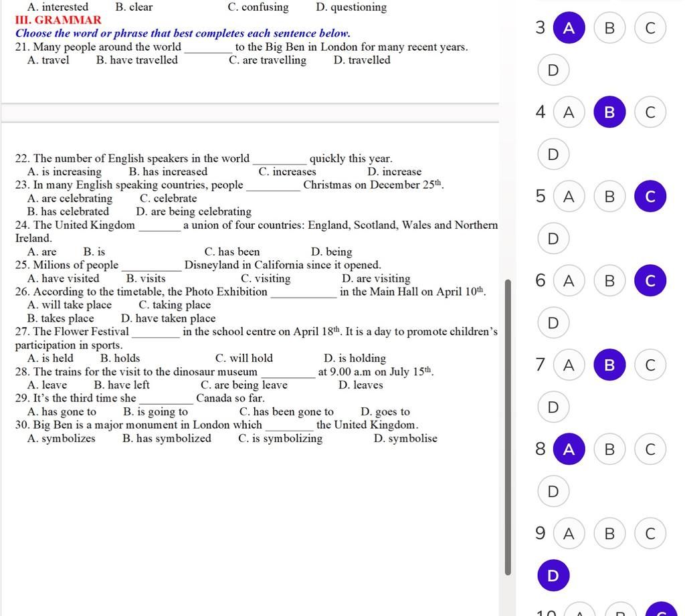
Task: Select answer D for question 4
Action: coord(553,155)
